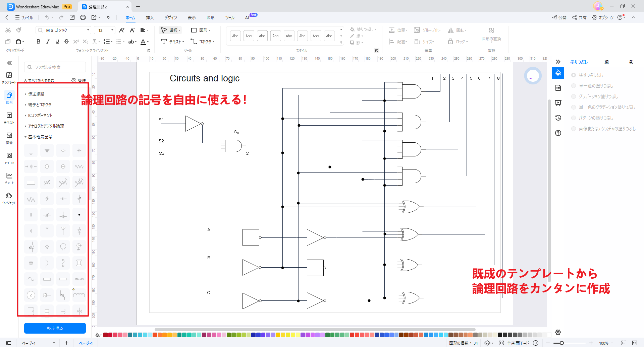Click the Bold formatting icon
The height and width of the screenshot is (347, 644).
[x=38, y=42]
